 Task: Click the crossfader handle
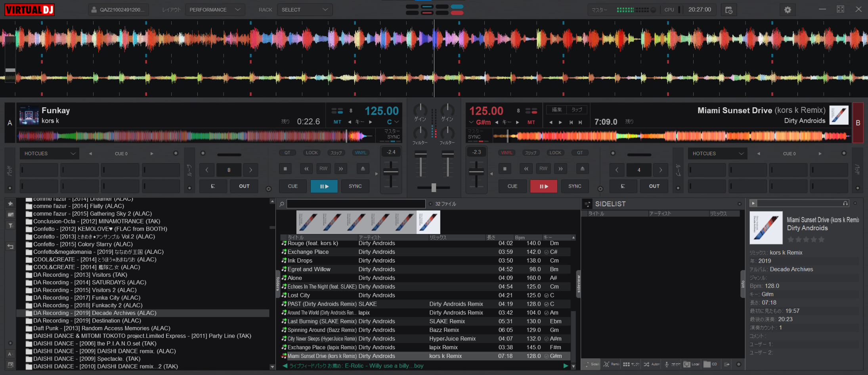click(x=434, y=187)
